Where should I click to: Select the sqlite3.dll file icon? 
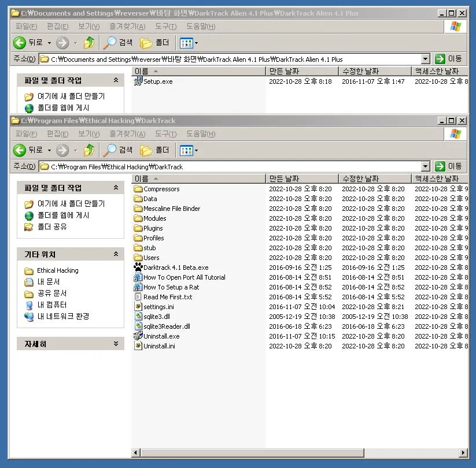(138, 317)
